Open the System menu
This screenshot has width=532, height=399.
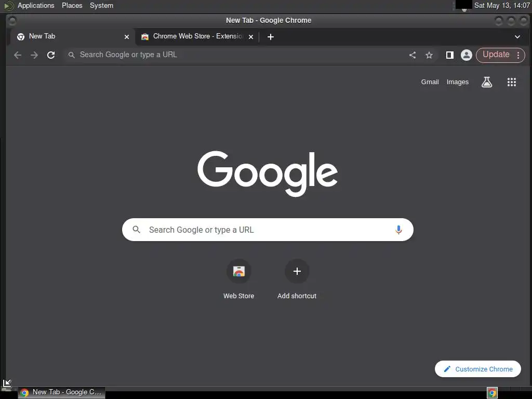pos(101,5)
